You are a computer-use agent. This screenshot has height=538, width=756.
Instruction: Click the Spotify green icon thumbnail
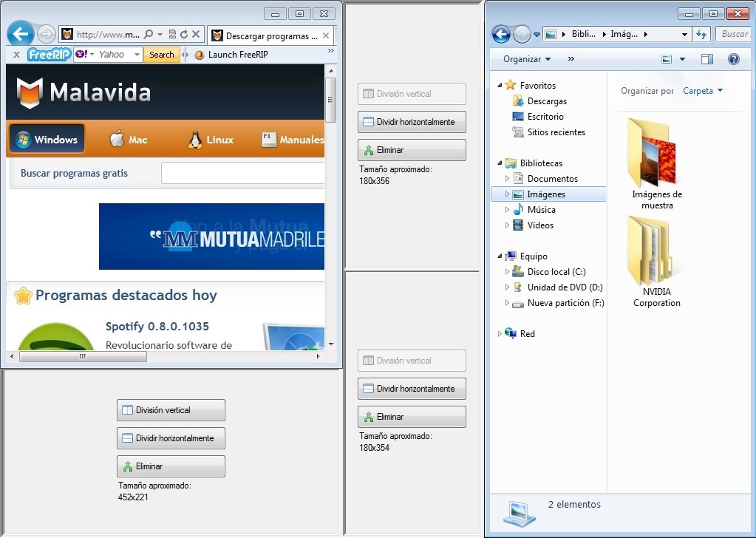coord(56,336)
